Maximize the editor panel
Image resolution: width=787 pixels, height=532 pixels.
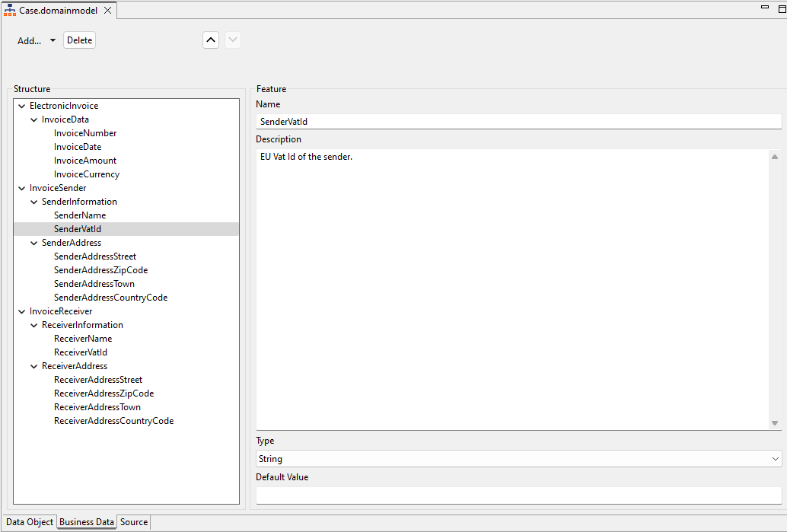[x=781, y=8]
